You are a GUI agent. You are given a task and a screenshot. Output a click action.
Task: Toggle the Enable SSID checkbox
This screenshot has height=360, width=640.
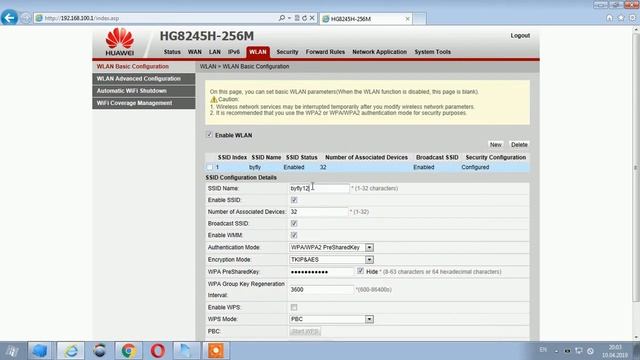point(294,200)
